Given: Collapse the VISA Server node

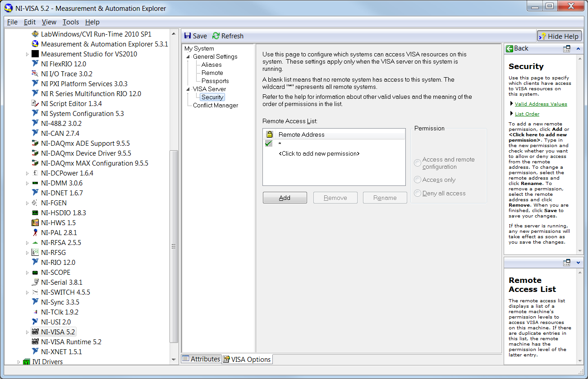Looking at the screenshot, I should point(188,89).
